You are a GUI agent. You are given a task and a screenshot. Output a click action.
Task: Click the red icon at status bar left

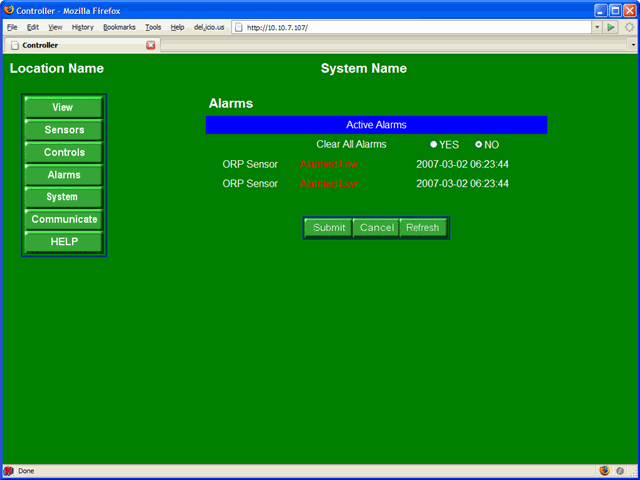[x=9, y=471]
